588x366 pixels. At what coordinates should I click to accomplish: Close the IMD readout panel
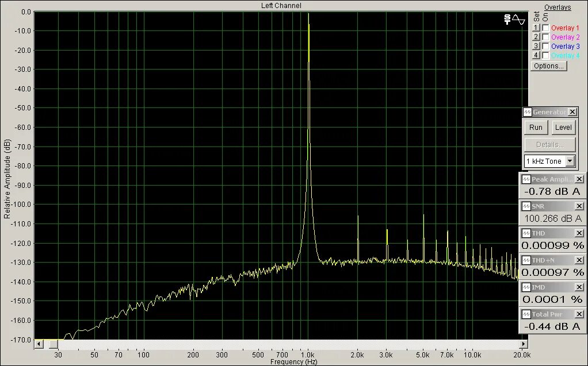point(579,287)
